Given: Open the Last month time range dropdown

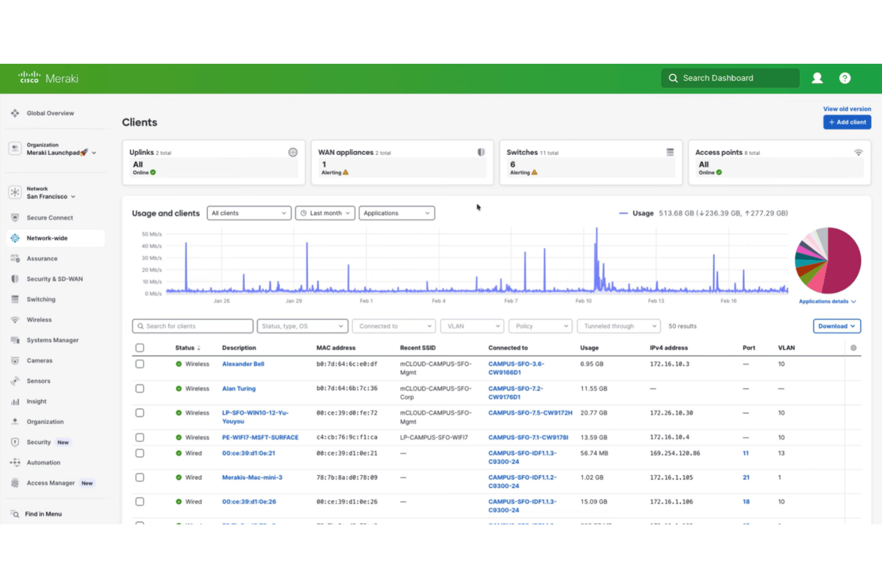Looking at the screenshot, I should pyautogui.click(x=325, y=213).
